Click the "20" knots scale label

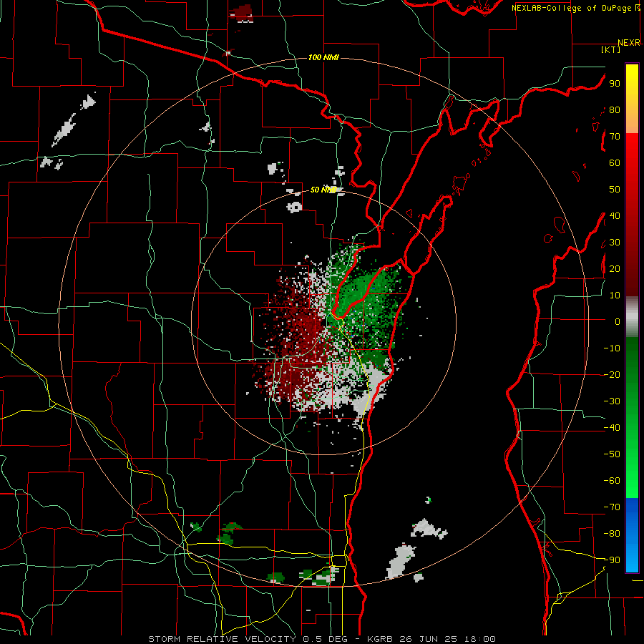(x=615, y=268)
